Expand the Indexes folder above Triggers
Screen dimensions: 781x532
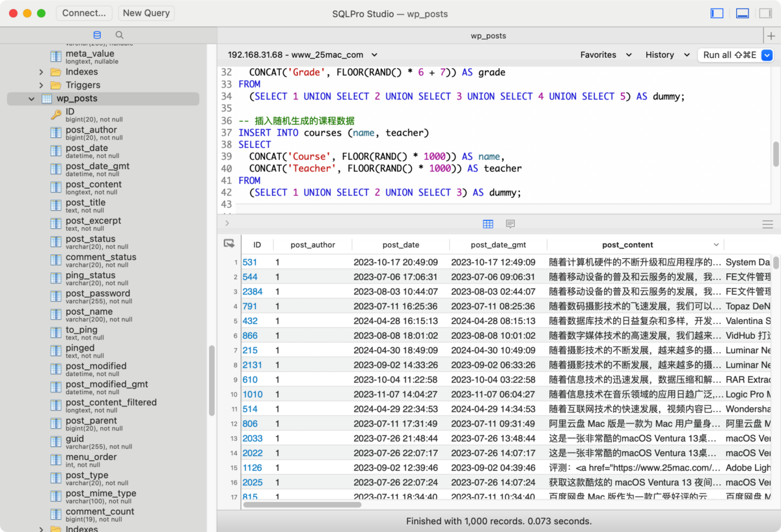pos(41,72)
